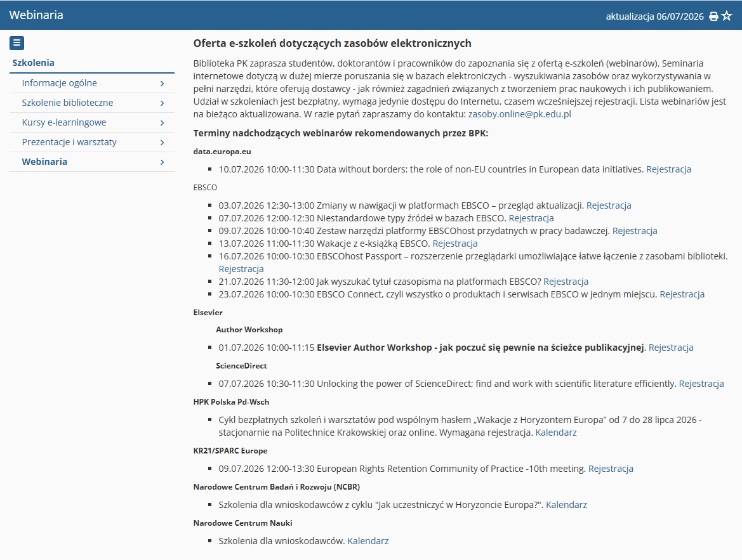Register for Elsevier Author Workshop

[670, 348]
